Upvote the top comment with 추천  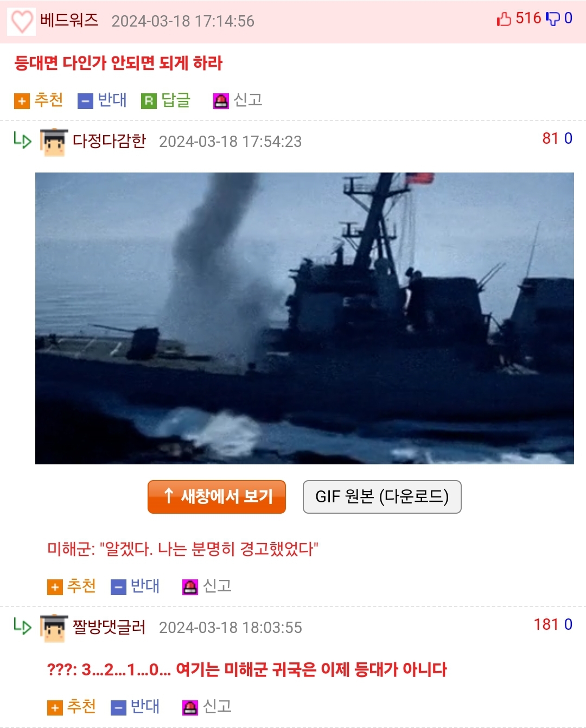click(39, 100)
